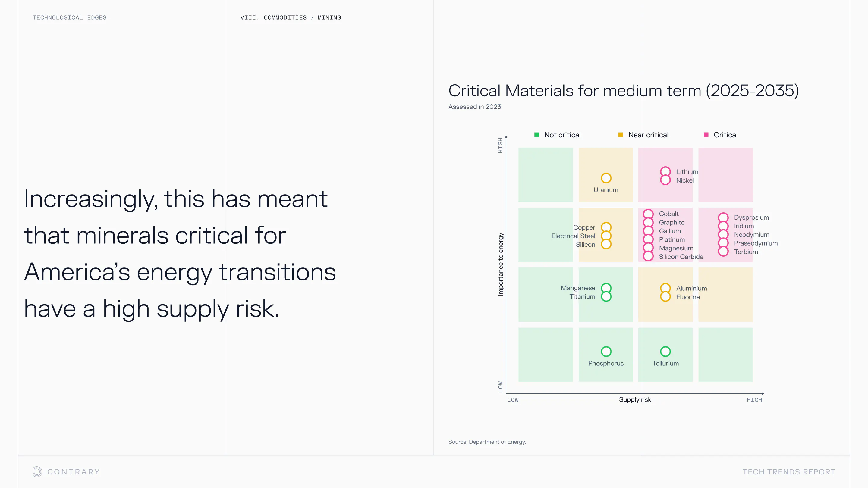
Task: Click the Cobalt circle marker
Action: point(648,214)
